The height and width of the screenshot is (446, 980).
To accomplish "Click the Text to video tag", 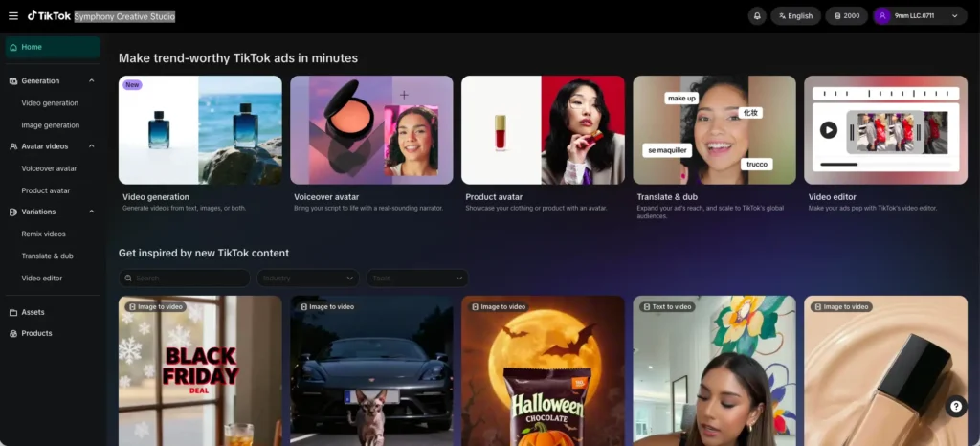I will coord(667,306).
